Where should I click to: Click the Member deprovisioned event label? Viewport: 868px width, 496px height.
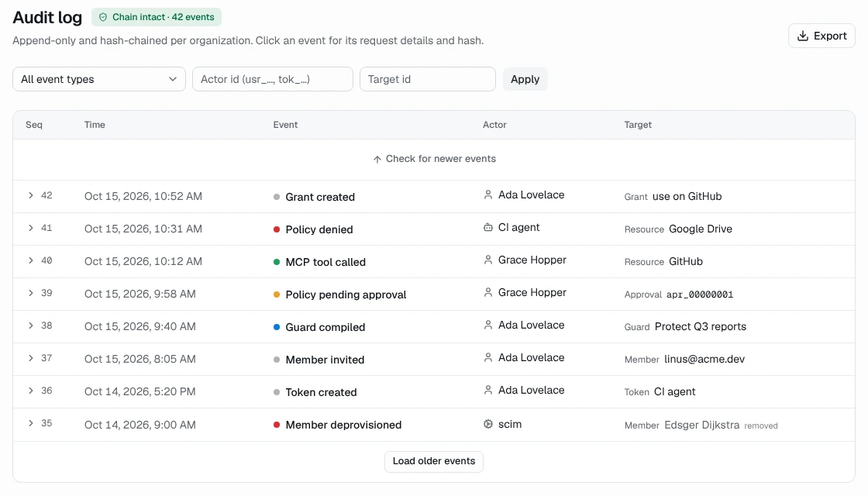(x=343, y=425)
